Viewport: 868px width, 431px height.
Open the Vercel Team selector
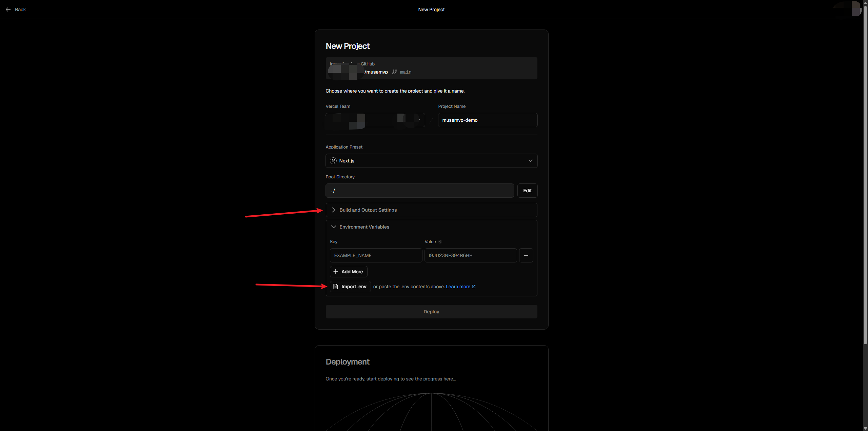click(375, 120)
